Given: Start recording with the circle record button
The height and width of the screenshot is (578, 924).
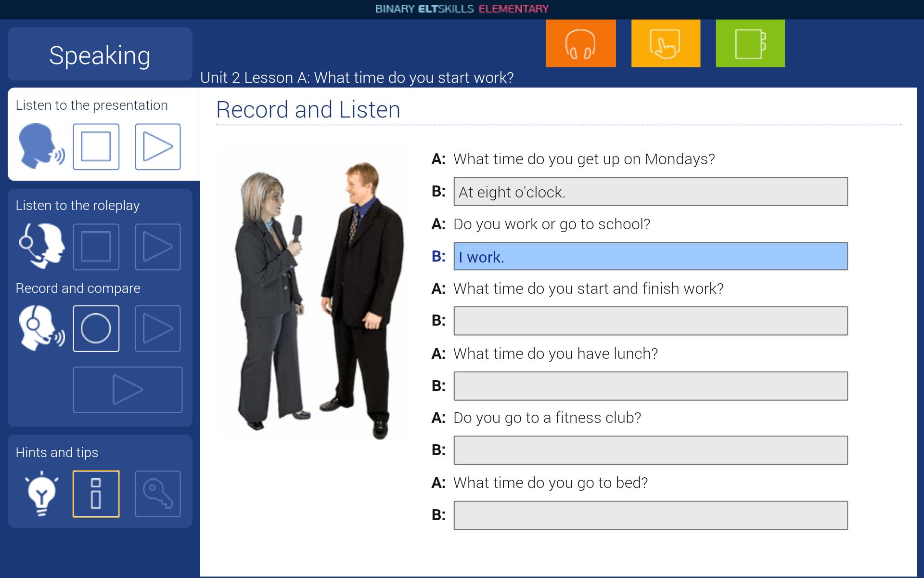Looking at the screenshot, I should click(96, 328).
